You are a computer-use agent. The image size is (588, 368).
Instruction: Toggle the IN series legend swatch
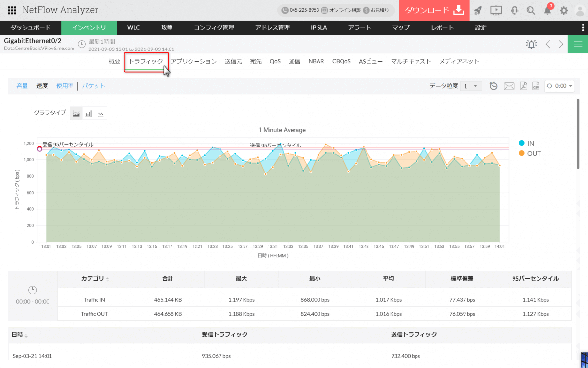coord(522,143)
